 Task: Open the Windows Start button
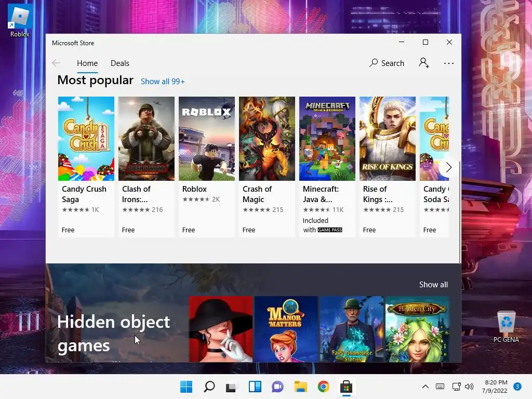[x=186, y=387]
